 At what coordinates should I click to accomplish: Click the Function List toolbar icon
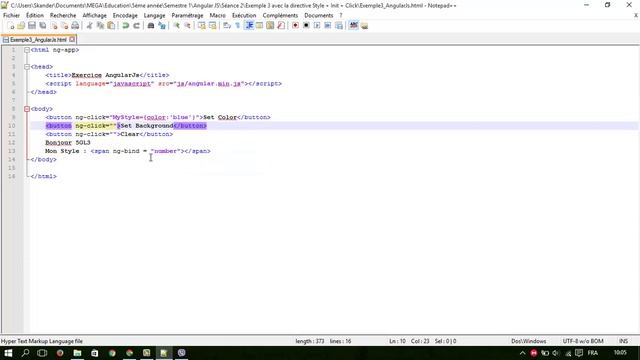281,26
